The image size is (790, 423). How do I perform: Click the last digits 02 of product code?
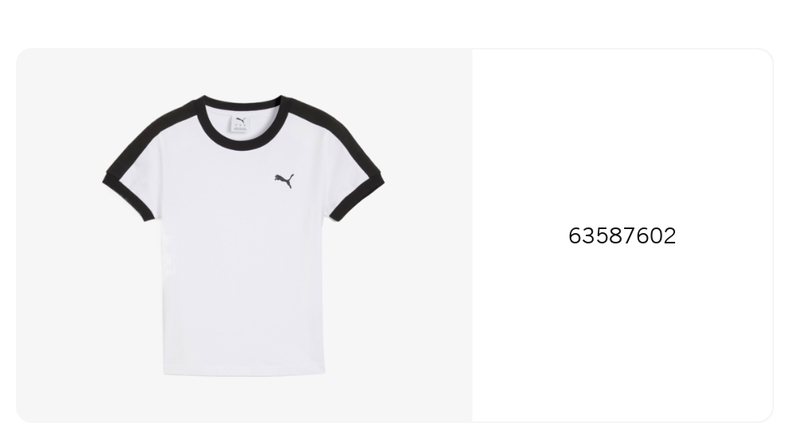pyautogui.click(x=663, y=236)
